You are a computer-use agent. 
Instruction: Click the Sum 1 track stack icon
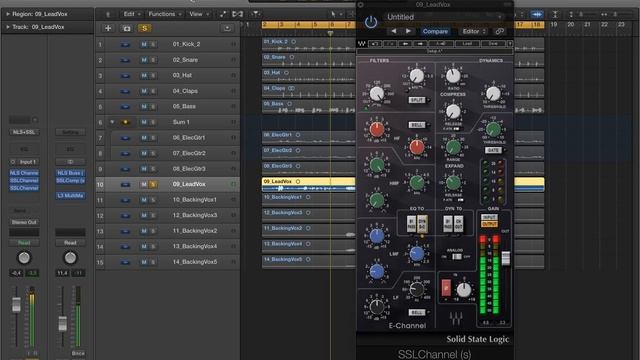[x=125, y=122]
